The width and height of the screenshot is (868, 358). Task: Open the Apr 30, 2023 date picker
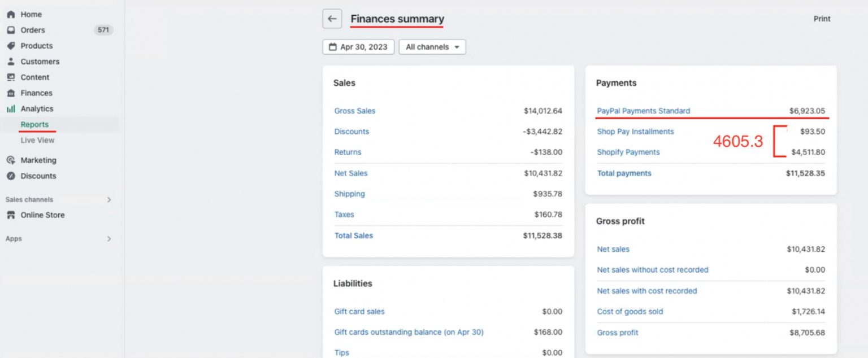point(358,47)
